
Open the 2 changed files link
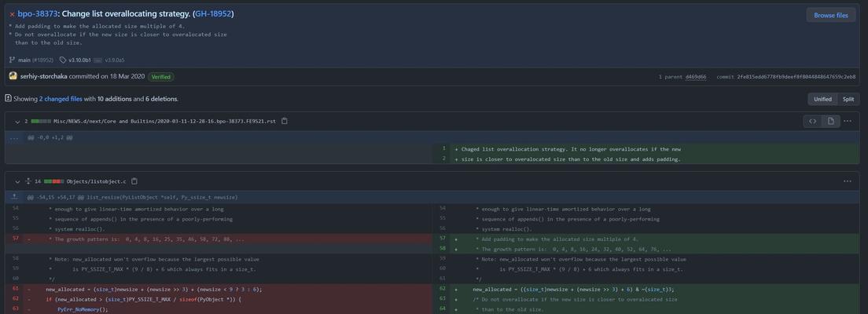coord(61,99)
